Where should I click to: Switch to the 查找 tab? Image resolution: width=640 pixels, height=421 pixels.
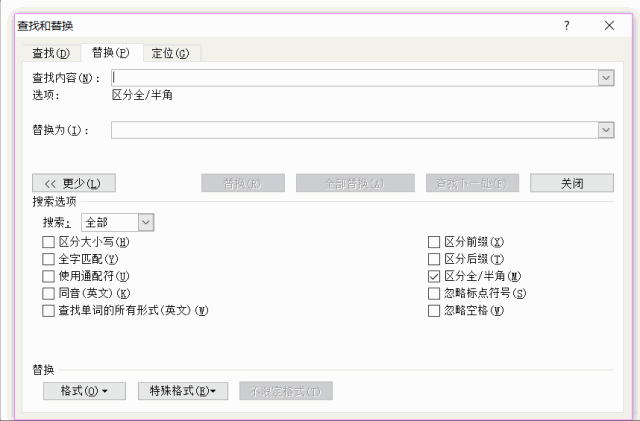click(x=51, y=53)
